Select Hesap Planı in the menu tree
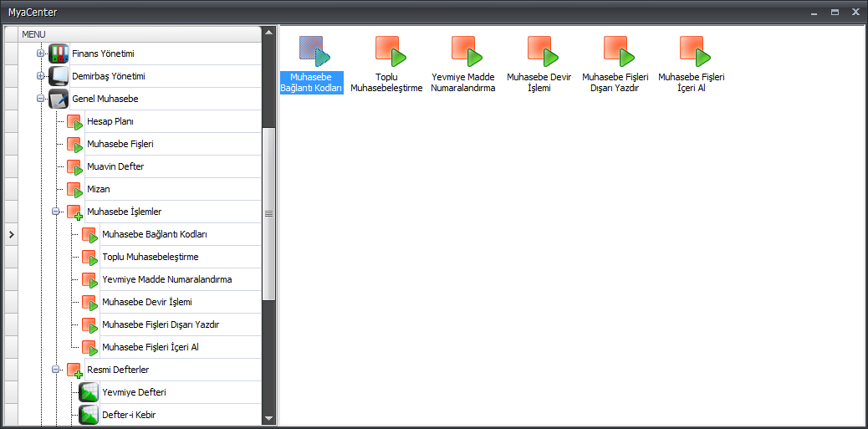 [x=110, y=122]
